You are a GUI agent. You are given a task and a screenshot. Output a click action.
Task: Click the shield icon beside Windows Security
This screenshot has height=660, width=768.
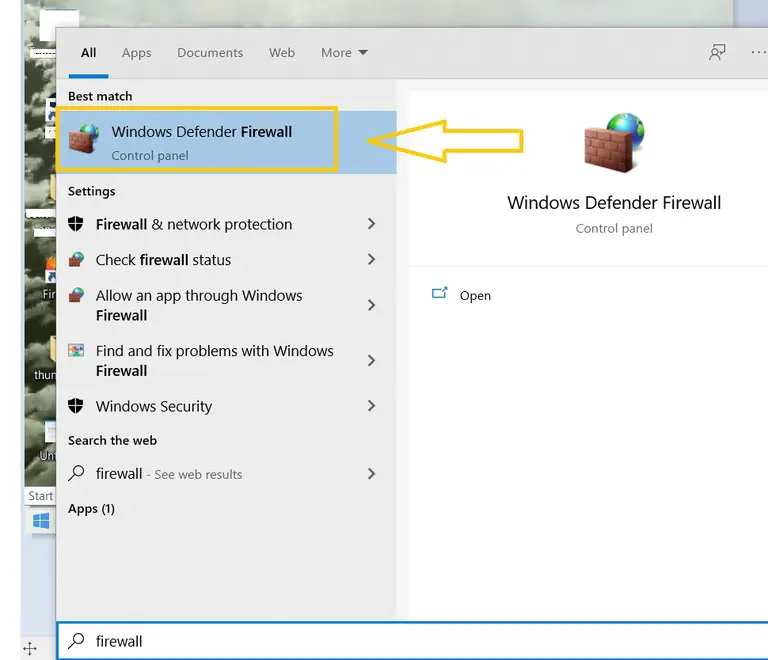(75, 405)
